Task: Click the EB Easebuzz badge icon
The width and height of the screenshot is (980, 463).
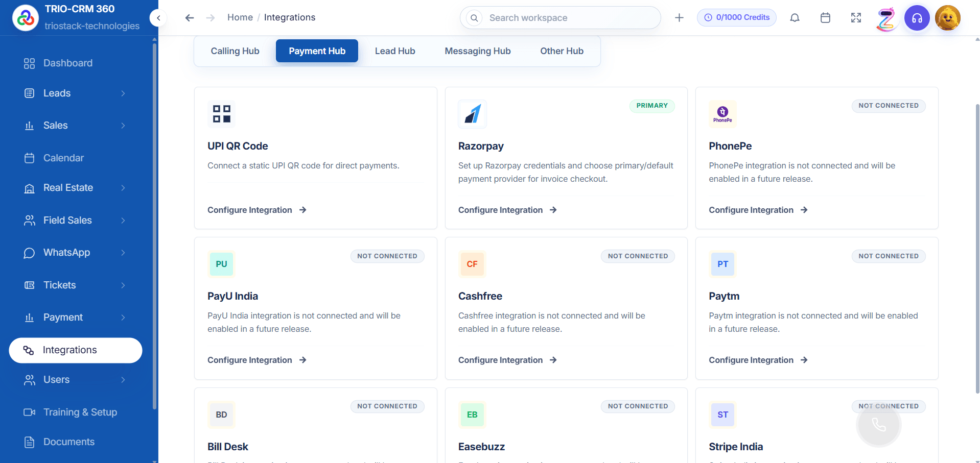Action: point(472,415)
